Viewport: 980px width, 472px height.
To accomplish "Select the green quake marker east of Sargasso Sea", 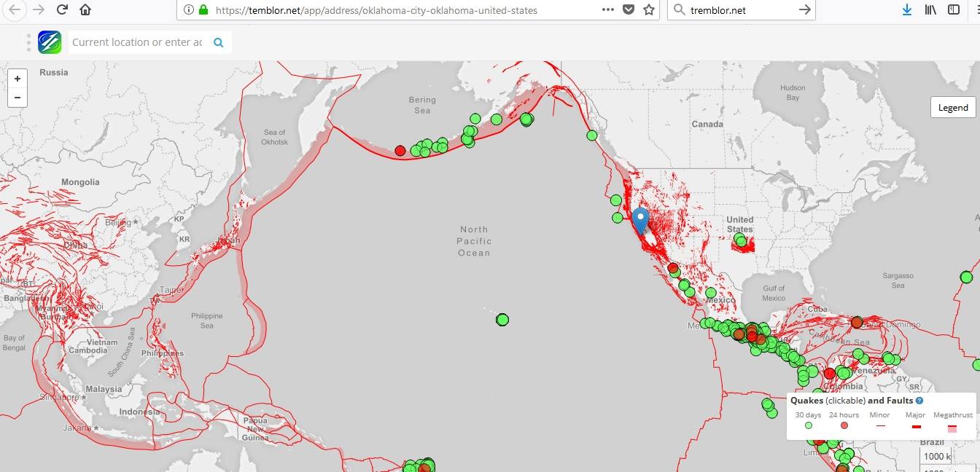I will pyautogui.click(x=966, y=277).
